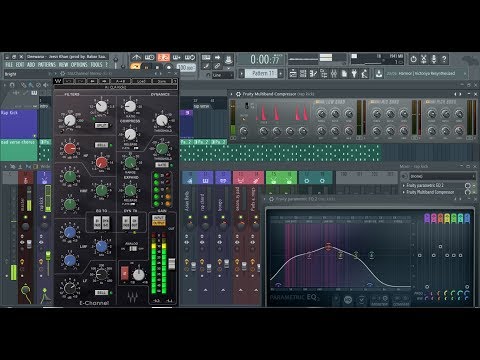Open the gear menu of the Fruity parametric EQ 2 window

271,199
